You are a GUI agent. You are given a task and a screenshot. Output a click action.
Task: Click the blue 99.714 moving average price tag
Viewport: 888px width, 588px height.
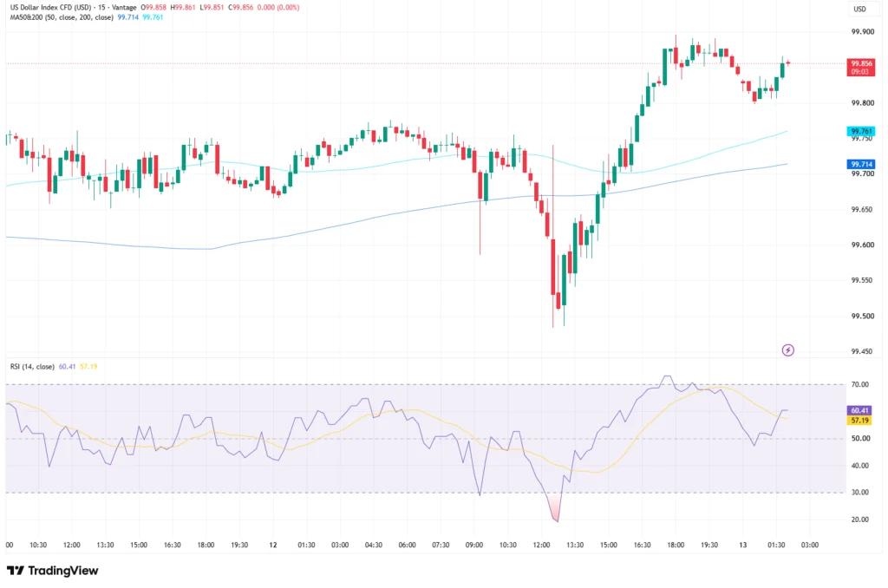861,164
